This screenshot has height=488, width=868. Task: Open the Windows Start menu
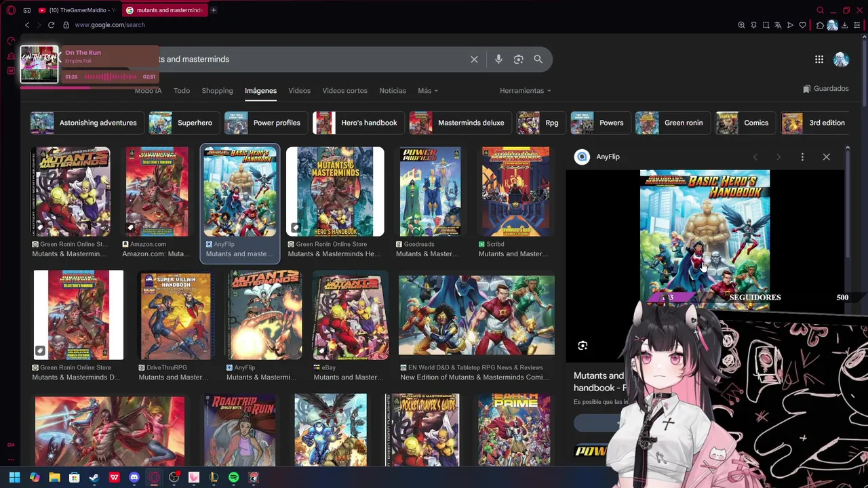click(14, 478)
